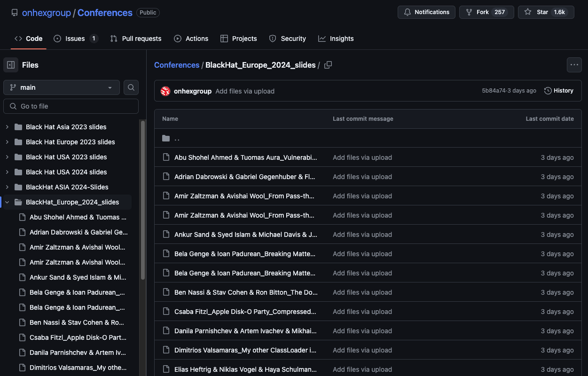Open Csaba Fitzl file in sidebar tree
This screenshot has width=588, height=376.
pos(78,337)
